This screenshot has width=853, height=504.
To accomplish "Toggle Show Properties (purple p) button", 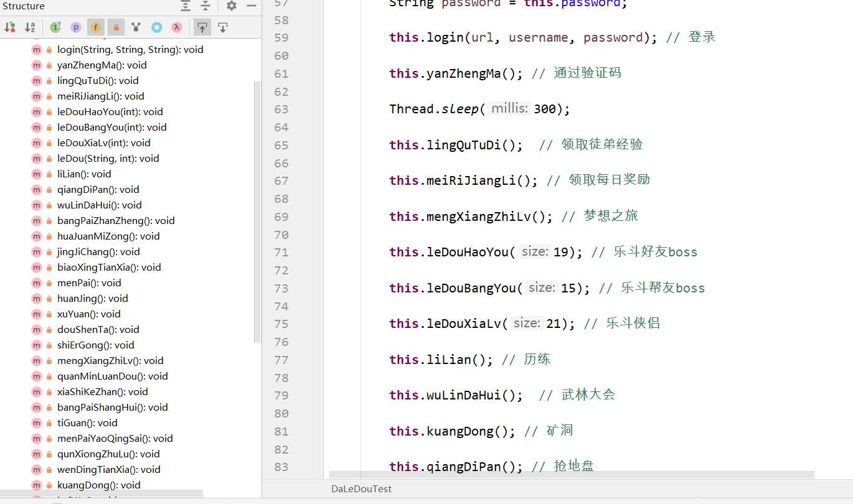I will (76, 27).
